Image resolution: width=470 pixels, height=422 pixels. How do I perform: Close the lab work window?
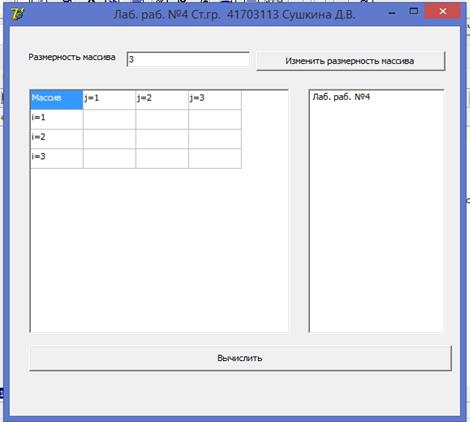point(443,12)
